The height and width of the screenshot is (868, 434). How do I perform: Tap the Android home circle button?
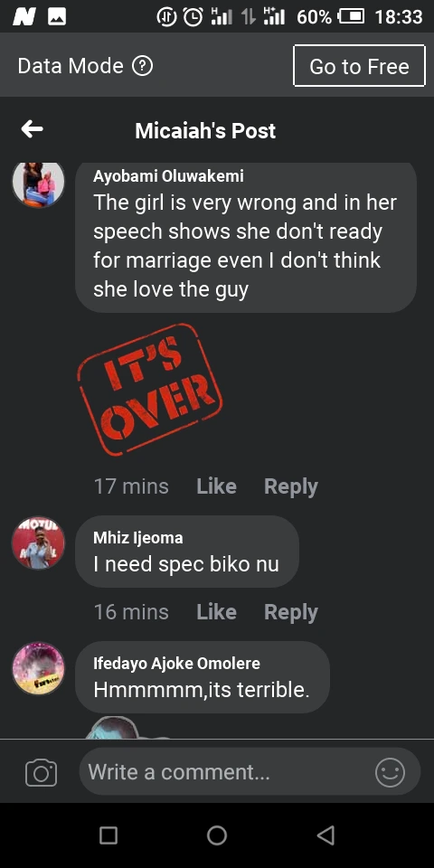click(x=217, y=835)
